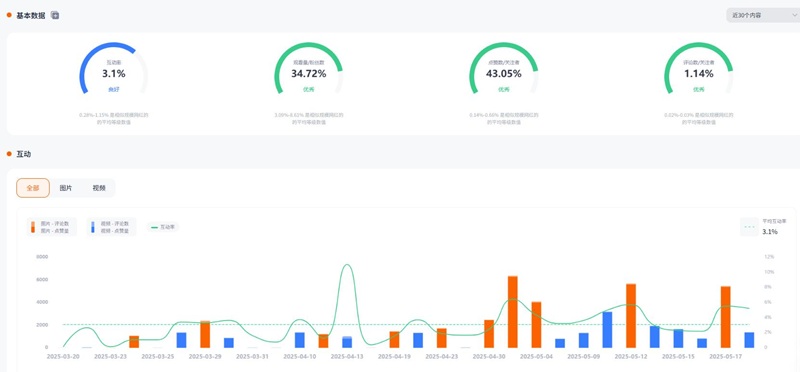Click the chevron arrow of 近30个内容 selector
Viewport: 800px width, 372px height.
[x=794, y=15]
